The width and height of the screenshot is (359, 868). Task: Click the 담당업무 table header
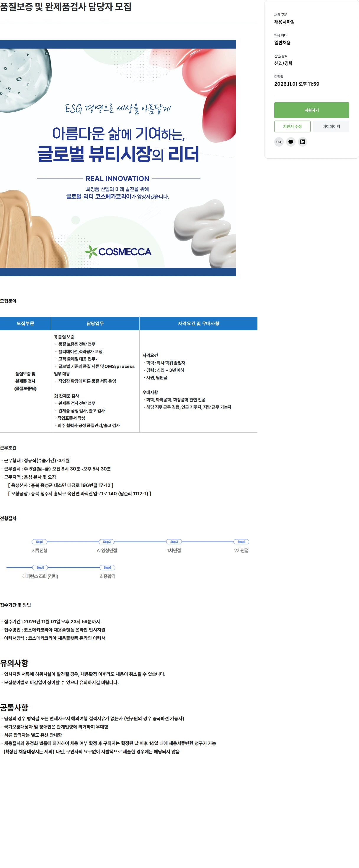[95, 324]
